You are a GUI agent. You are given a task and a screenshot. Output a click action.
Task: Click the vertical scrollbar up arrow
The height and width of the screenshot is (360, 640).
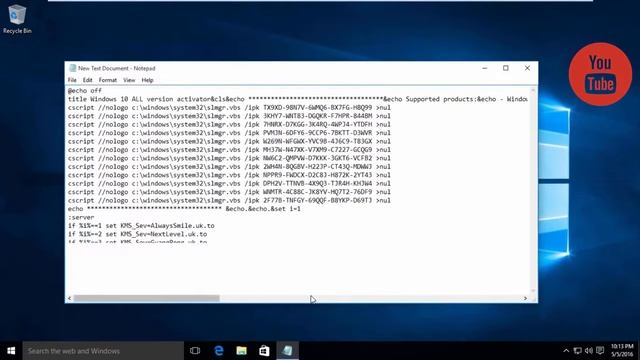pos(533,89)
